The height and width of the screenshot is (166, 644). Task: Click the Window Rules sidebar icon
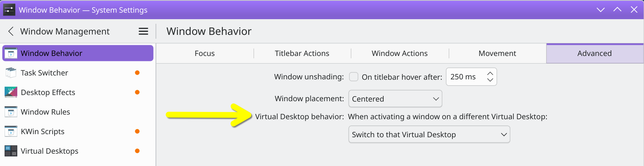pyautogui.click(x=11, y=112)
